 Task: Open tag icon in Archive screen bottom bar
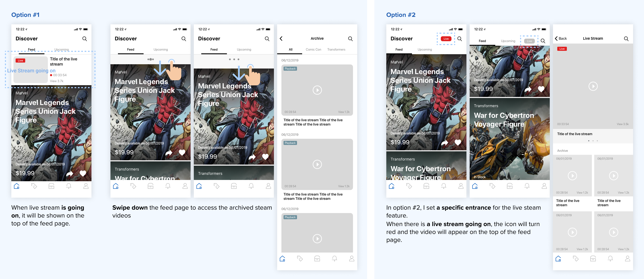pyautogui.click(x=300, y=259)
